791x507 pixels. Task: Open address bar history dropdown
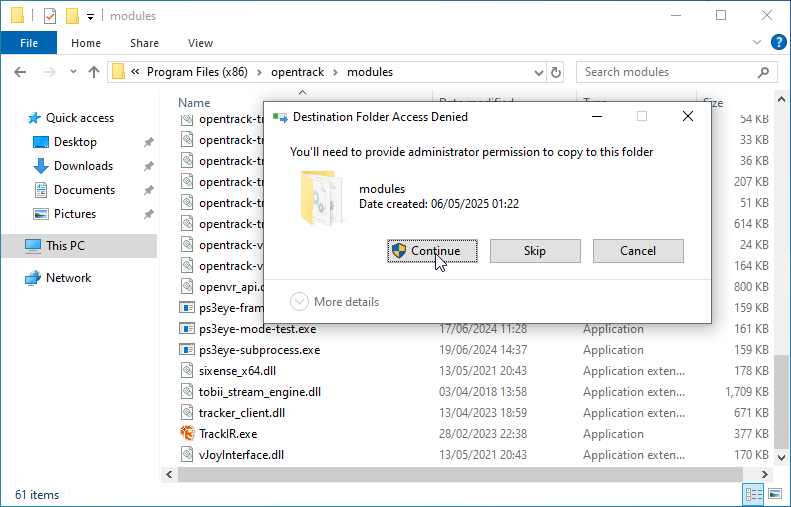539,73
